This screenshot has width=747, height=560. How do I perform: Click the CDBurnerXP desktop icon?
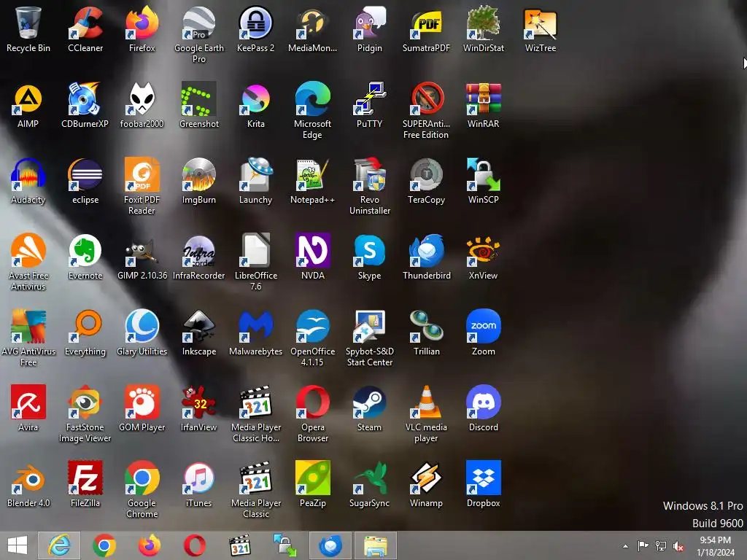point(85,105)
